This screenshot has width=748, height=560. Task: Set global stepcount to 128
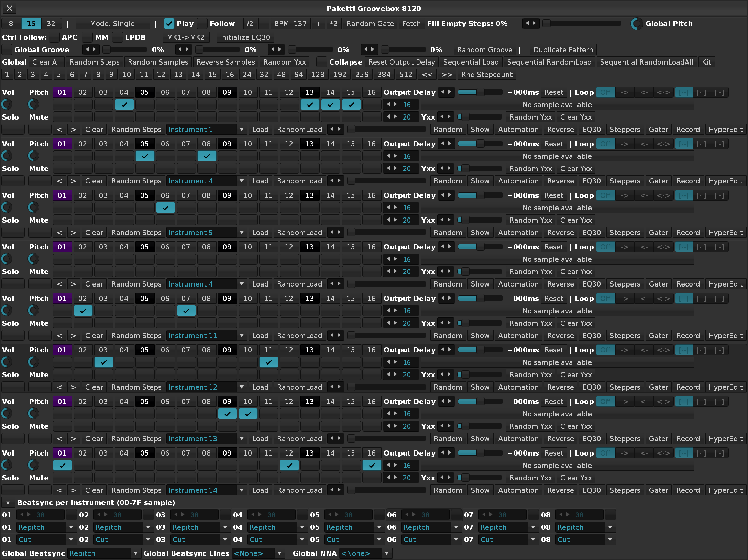point(318,75)
